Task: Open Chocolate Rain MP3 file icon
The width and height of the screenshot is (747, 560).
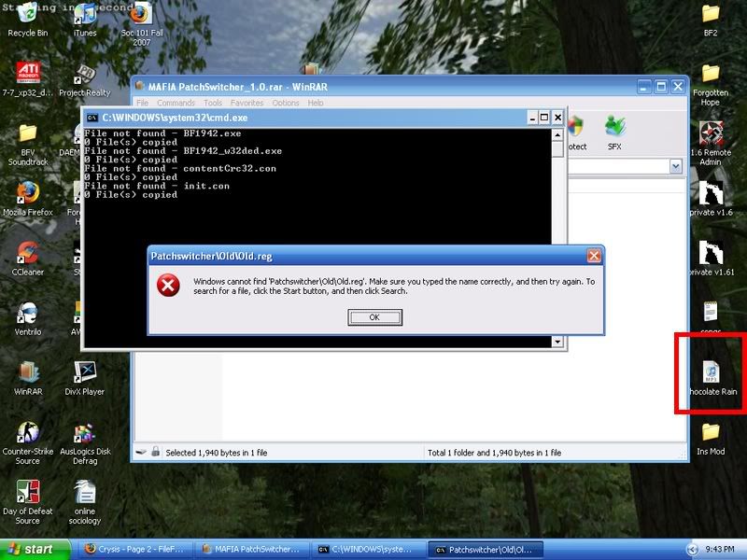Action: coord(710,373)
